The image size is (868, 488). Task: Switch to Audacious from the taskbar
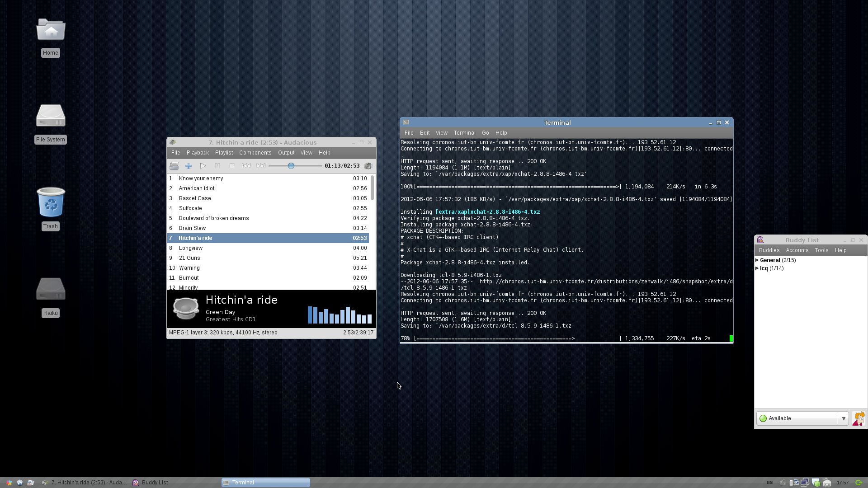[85, 483]
